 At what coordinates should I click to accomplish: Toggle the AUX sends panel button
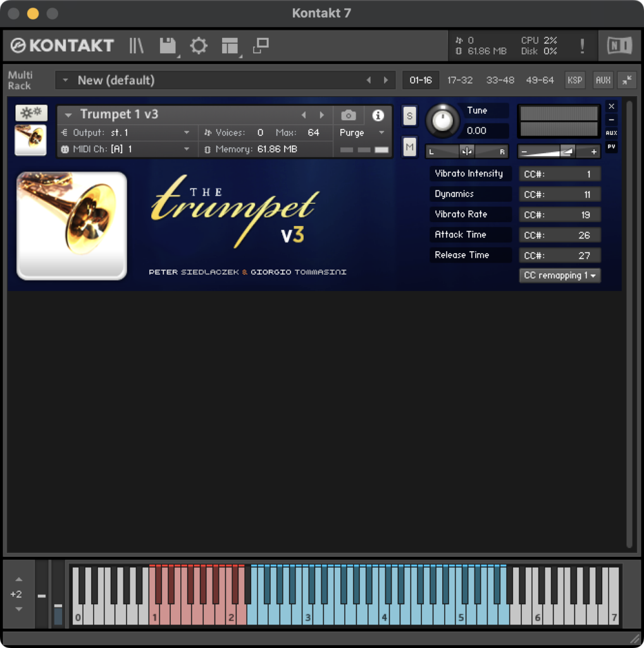point(603,80)
